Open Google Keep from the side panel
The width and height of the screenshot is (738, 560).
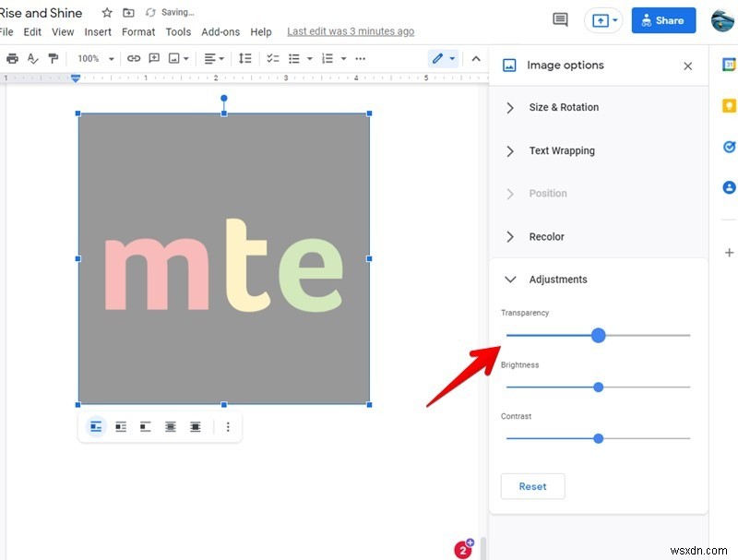729,105
